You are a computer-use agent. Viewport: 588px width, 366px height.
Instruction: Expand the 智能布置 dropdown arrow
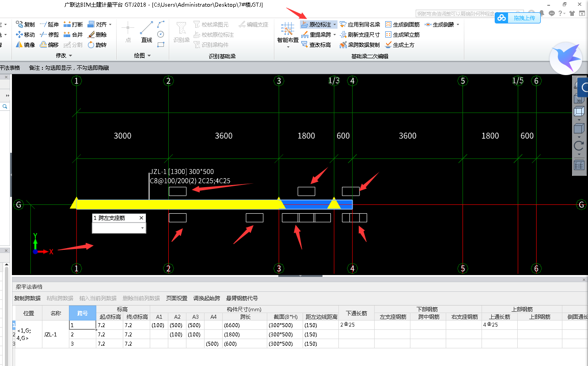click(x=288, y=47)
